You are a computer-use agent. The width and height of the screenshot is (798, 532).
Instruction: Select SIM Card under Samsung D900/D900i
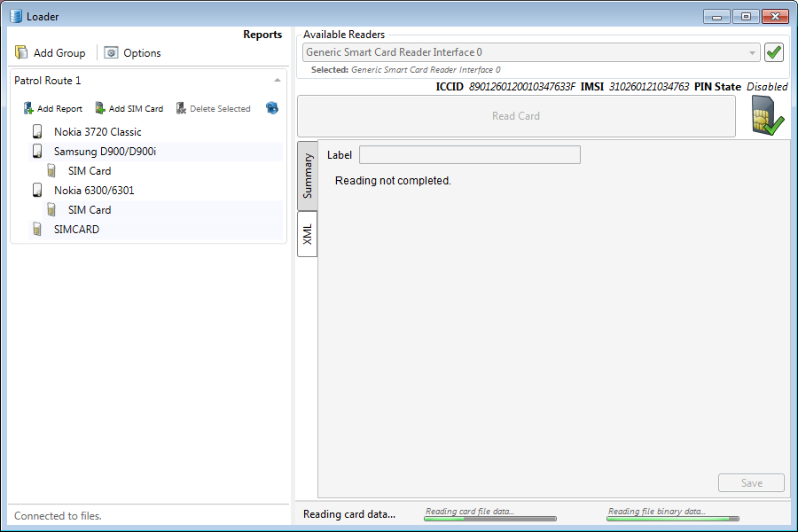pos(90,170)
